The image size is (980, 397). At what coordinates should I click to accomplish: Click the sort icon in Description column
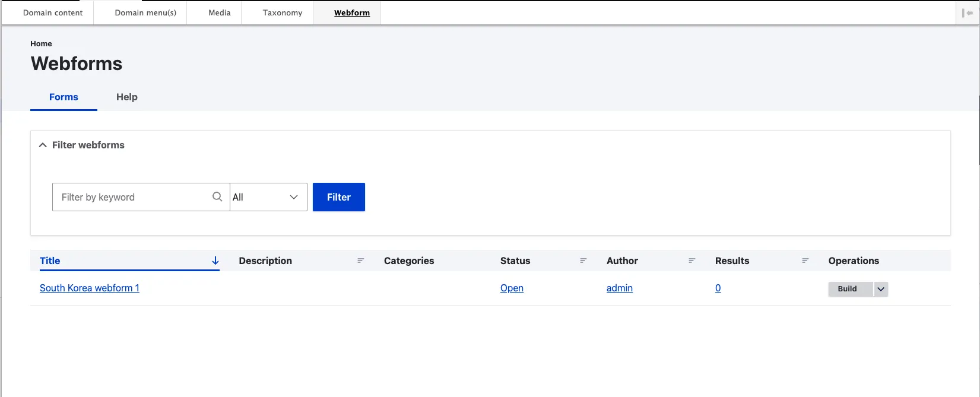pyautogui.click(x=360, y=261)
